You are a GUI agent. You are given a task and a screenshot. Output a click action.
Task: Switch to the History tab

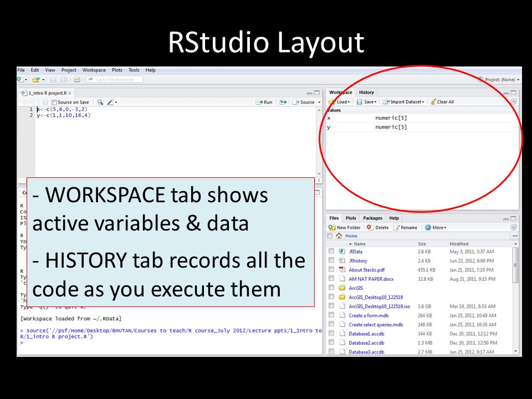366,93
